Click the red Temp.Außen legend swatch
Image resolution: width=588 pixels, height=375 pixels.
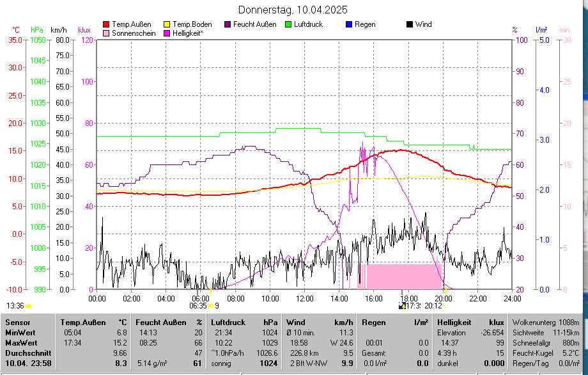click(x=106, y=24)
